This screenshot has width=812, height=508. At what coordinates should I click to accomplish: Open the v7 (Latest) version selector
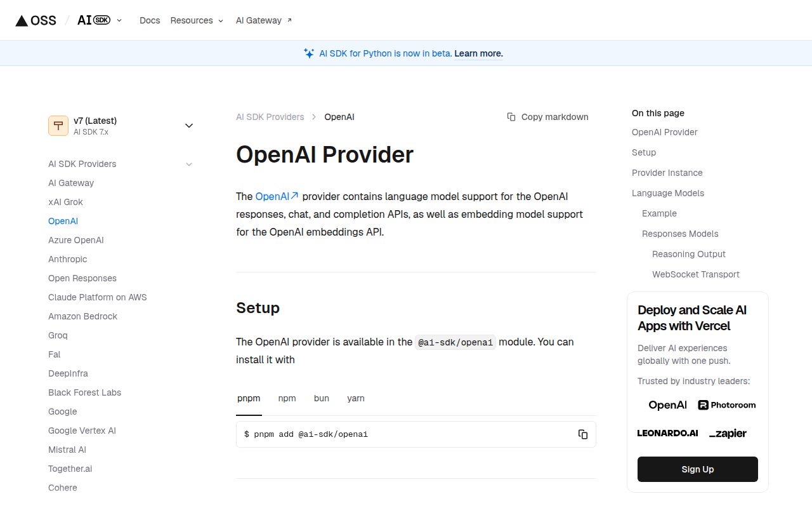pyautogui.click(x=121, y=126)
